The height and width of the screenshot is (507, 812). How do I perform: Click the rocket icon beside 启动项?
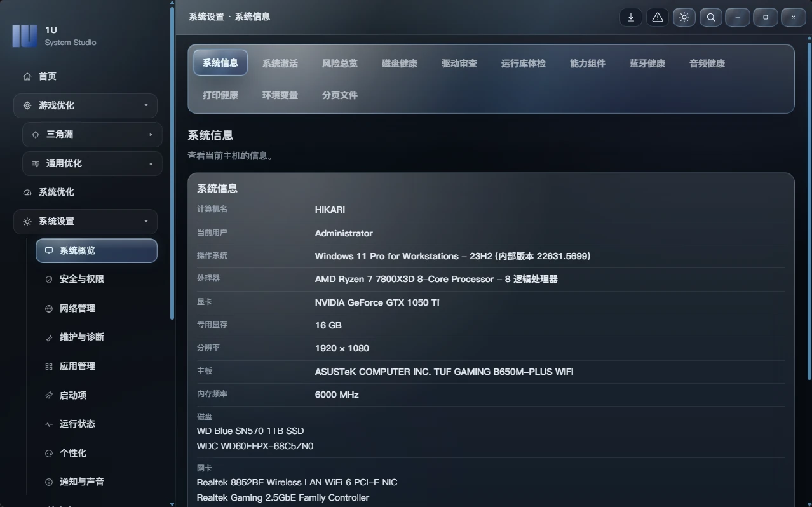click(49, 395)
